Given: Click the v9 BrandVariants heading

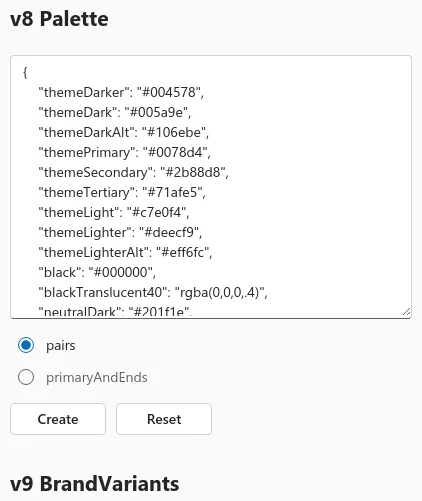Looking at the screenshot, I should tap(95, 484).
